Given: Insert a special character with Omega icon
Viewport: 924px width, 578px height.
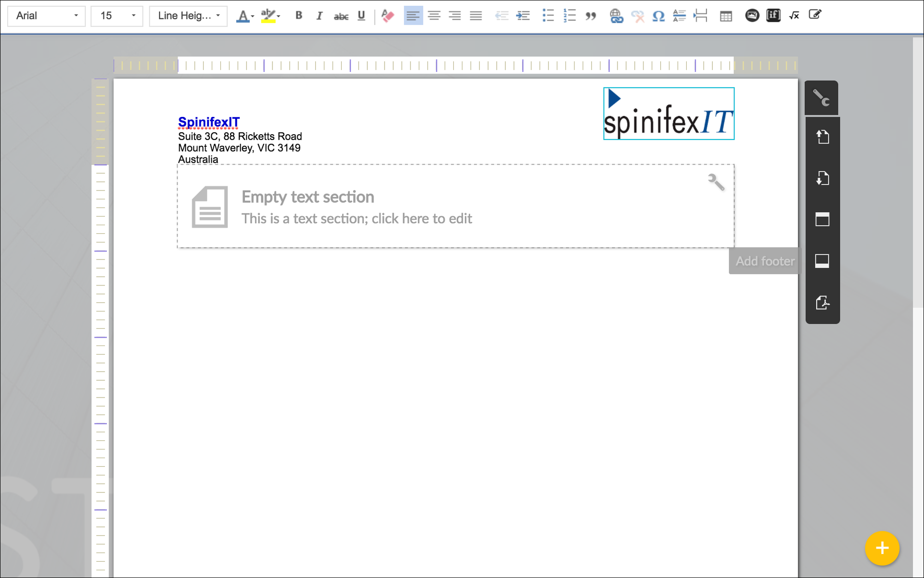Looking at the screenshot, I should [x=658, y=15].
